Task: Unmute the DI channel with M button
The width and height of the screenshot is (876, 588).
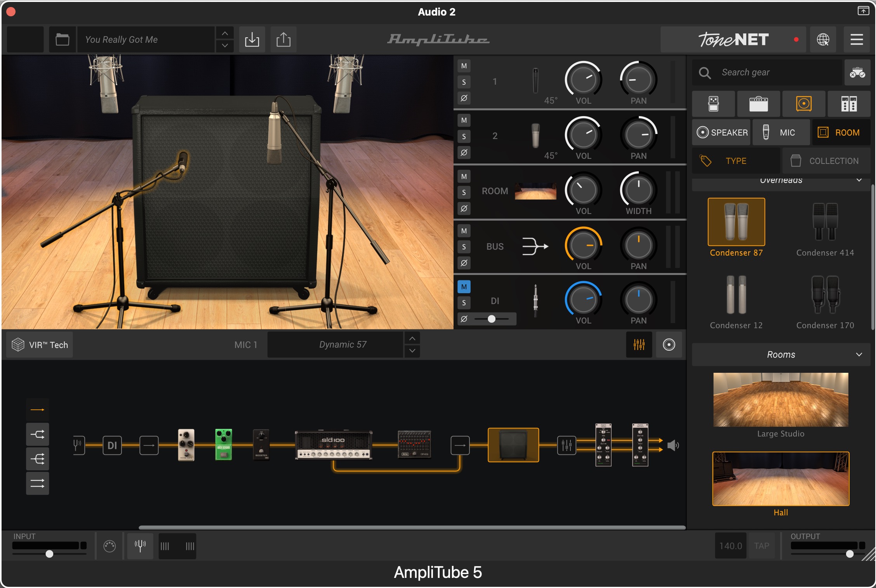Action: (464, 287)
